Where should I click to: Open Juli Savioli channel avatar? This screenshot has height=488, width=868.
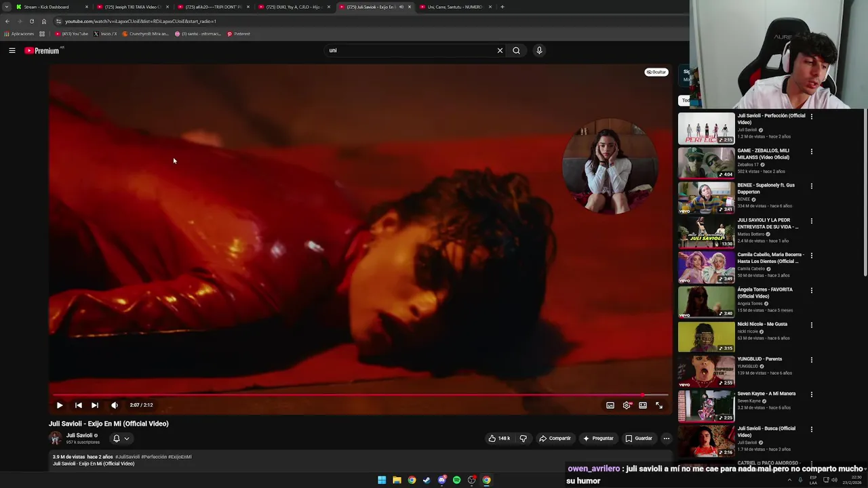point(56,439)
